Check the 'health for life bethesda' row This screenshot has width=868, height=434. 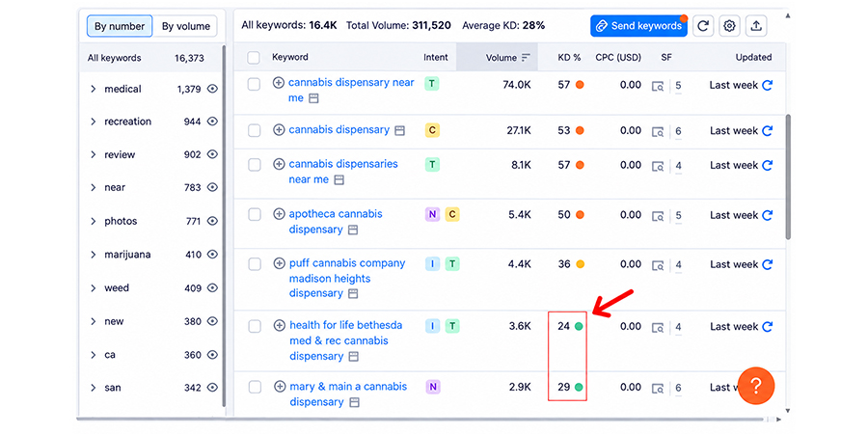pos(254,327)
